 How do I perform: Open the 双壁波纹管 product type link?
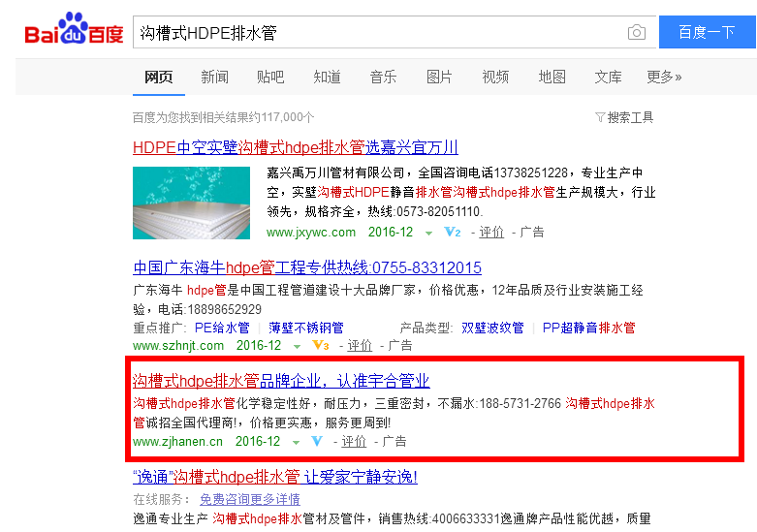pyautogui.click(x=492, y=328)
